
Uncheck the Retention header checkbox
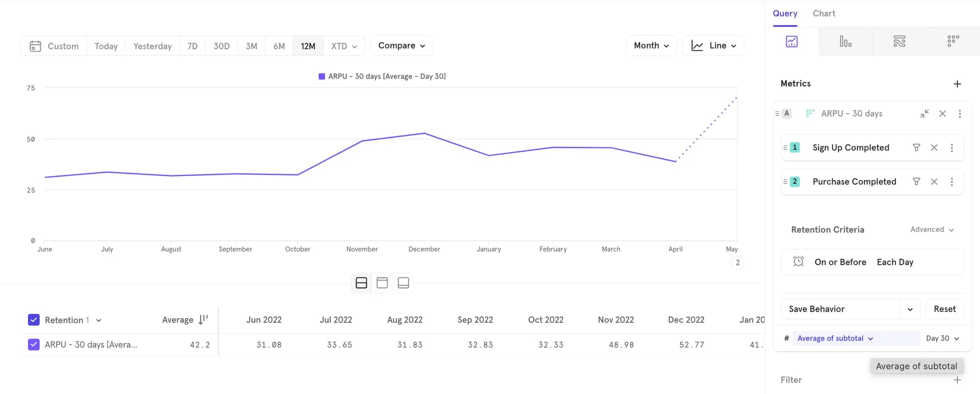[33, 320]
